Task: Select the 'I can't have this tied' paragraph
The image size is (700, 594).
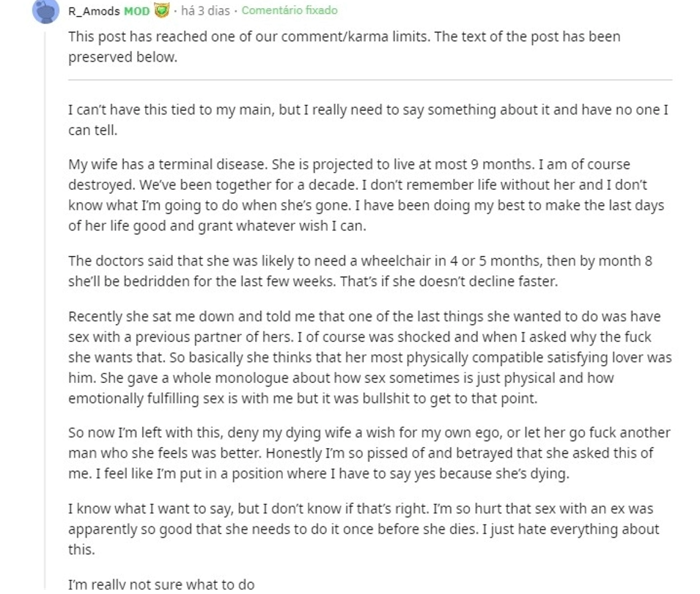Action: pos(368,120)
